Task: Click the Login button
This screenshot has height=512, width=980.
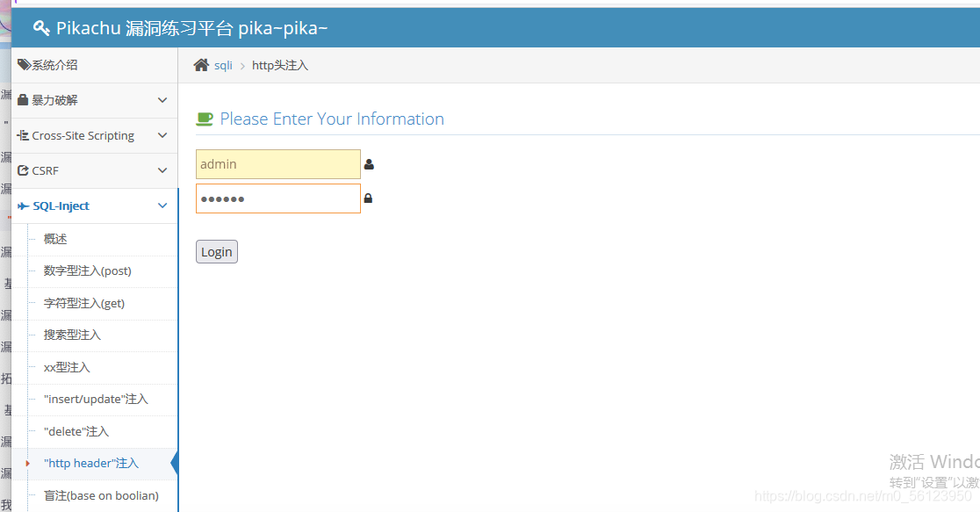Action: [x=217, y=252]
